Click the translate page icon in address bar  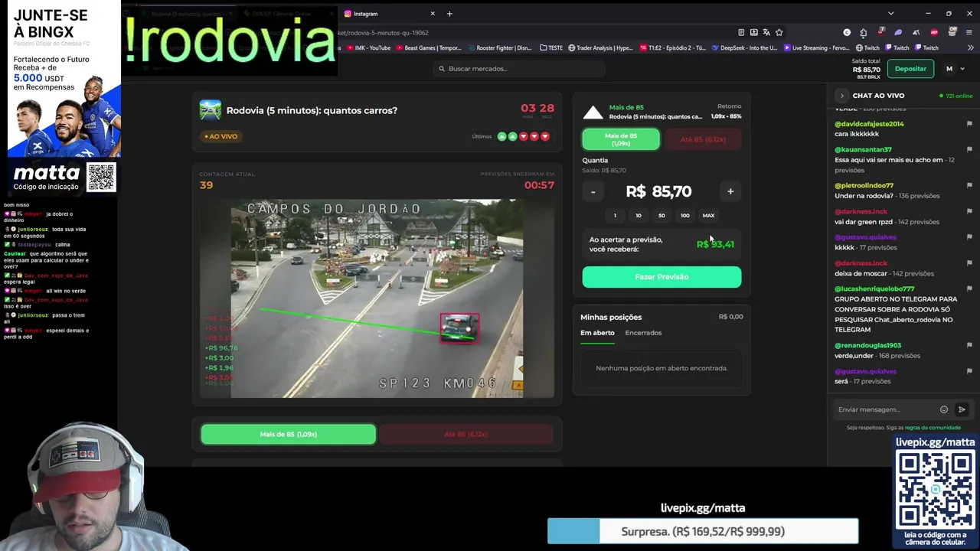766,33
